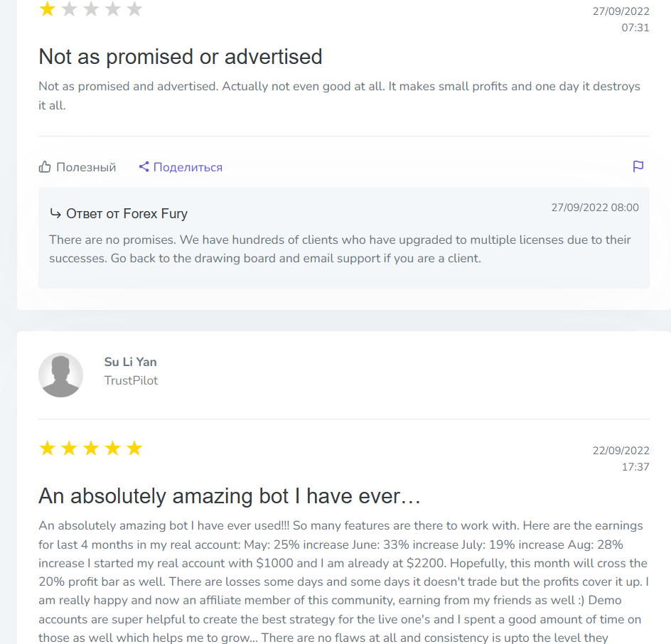Open Su Li Yan's profile avatar

pyautogui.click(x=60, y=375)
